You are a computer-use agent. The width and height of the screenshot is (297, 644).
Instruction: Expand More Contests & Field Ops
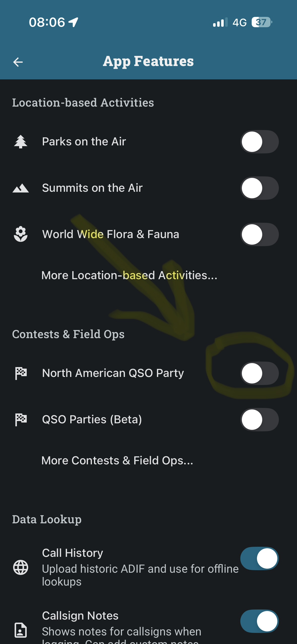117,461
